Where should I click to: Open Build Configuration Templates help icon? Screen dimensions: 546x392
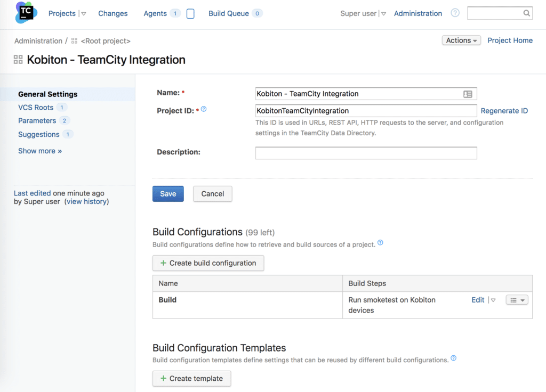coord(453,358)
